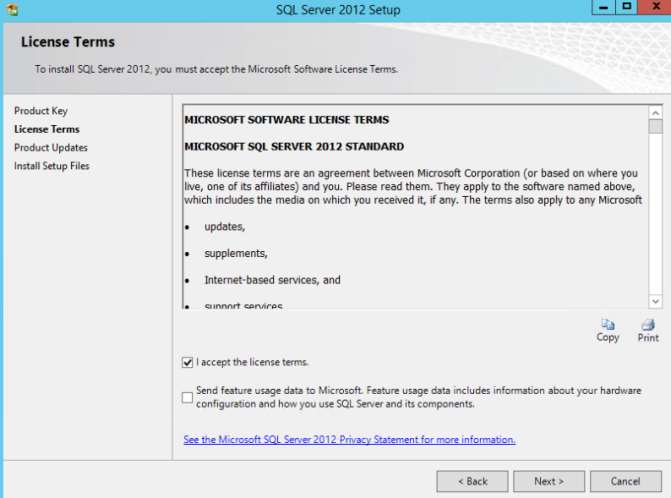
Task: Click the 'supplements,' bullet line
Action: tap(236, 253)
